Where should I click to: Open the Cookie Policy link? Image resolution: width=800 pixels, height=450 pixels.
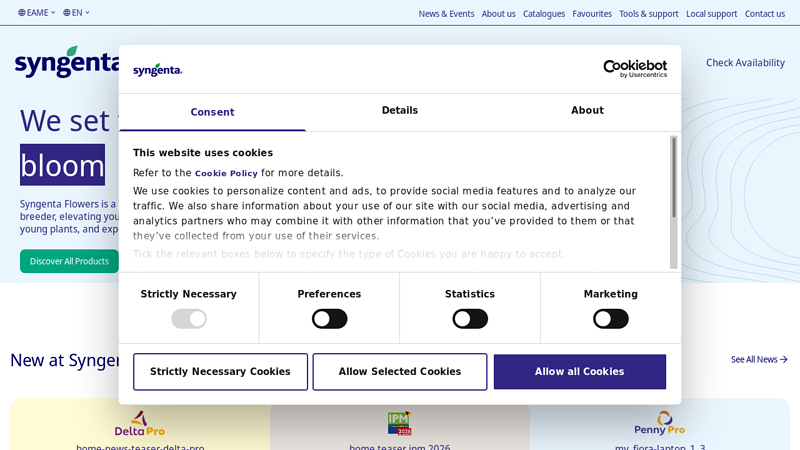[x=226, y=173]
